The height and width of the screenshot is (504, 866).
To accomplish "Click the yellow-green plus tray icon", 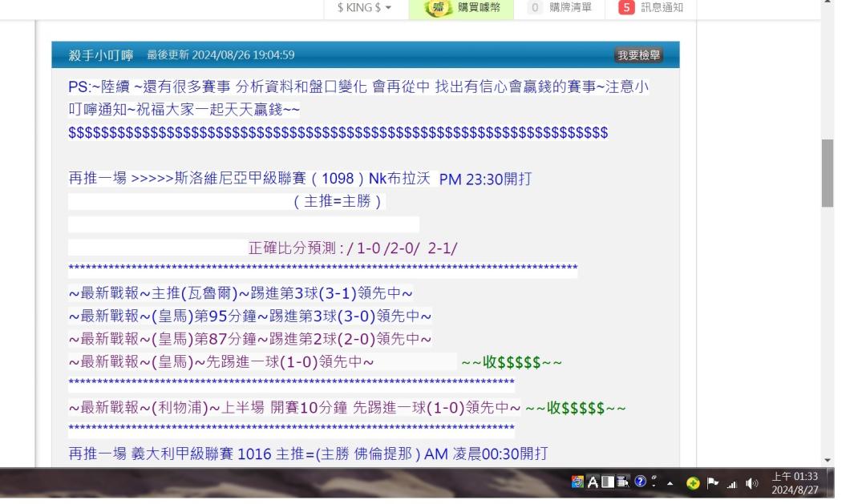I will [x=693, y=484].
